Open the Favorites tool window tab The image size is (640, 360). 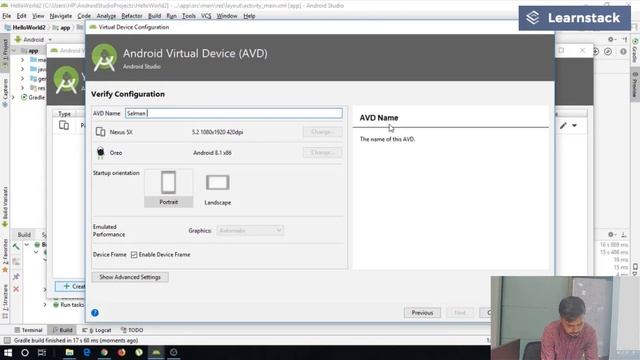pos(5,255)
